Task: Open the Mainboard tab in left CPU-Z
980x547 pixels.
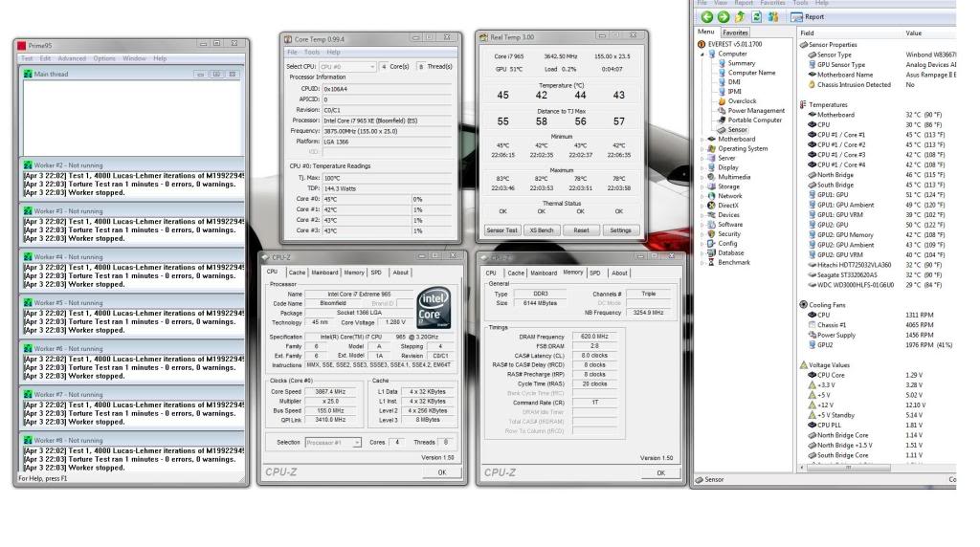Action: 324,272
